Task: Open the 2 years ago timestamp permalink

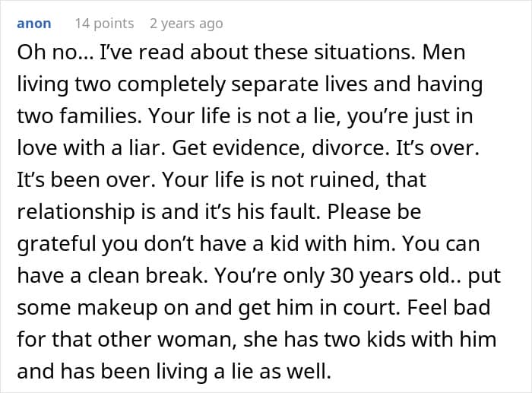Action: [x=187, y=24]
